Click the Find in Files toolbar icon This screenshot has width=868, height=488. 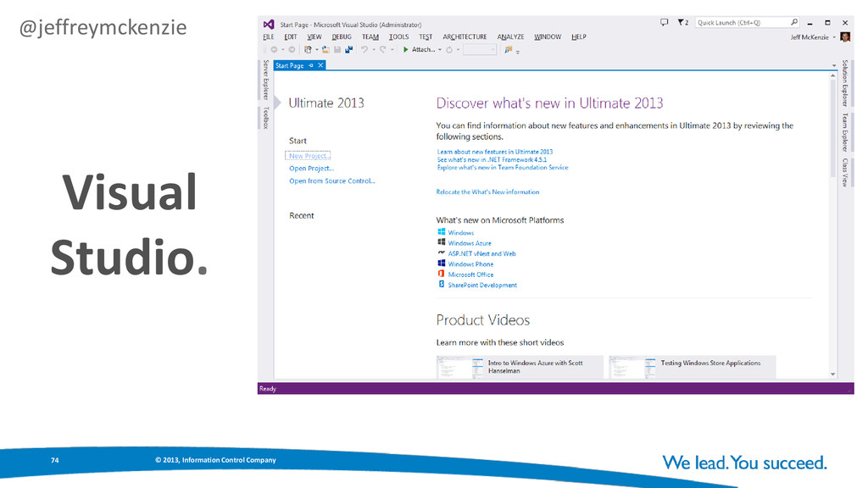tap(509, 50)
